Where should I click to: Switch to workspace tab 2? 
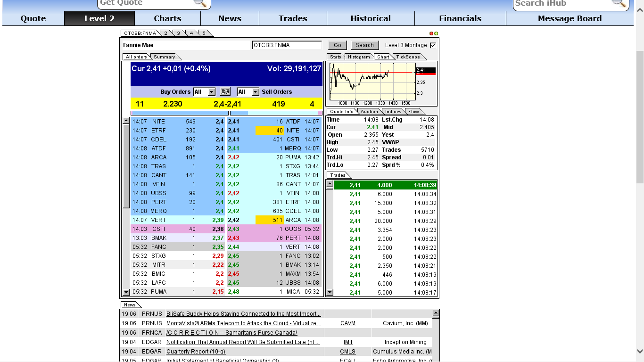tap(166, 33)
